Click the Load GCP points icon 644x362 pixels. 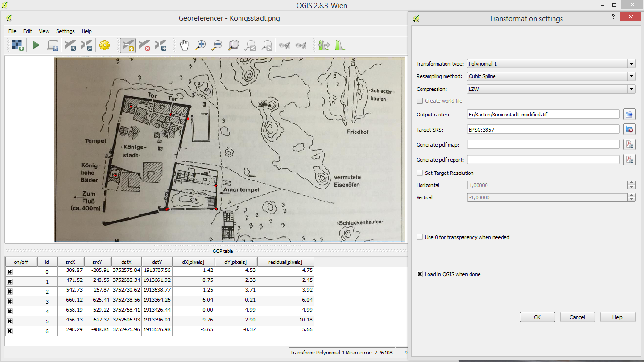[x=70, y=45]
